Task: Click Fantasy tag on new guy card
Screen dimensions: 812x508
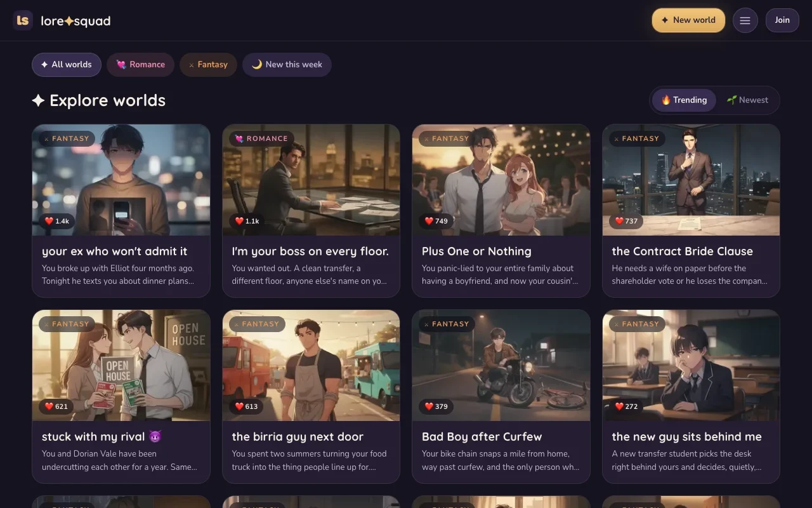Action: point(637,324)
